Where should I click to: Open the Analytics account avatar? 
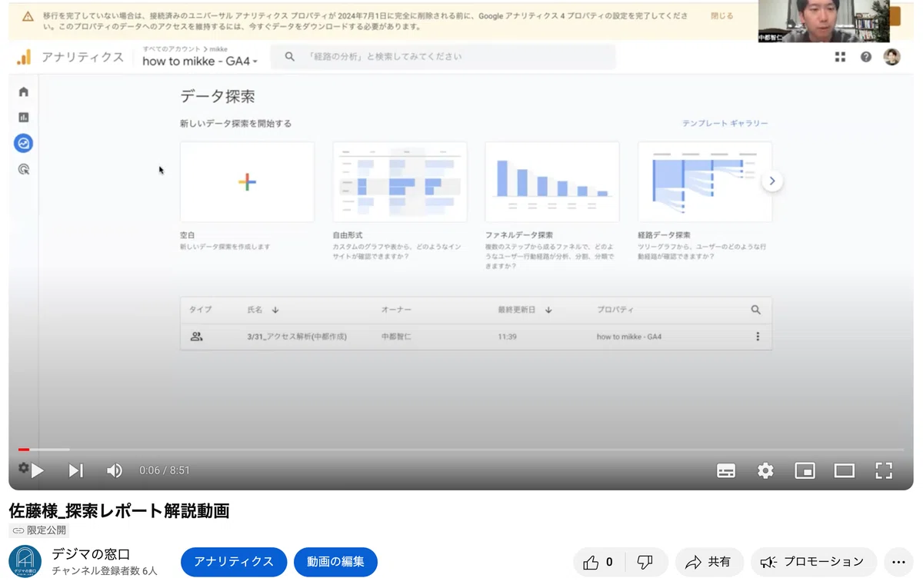pos(891,57)
